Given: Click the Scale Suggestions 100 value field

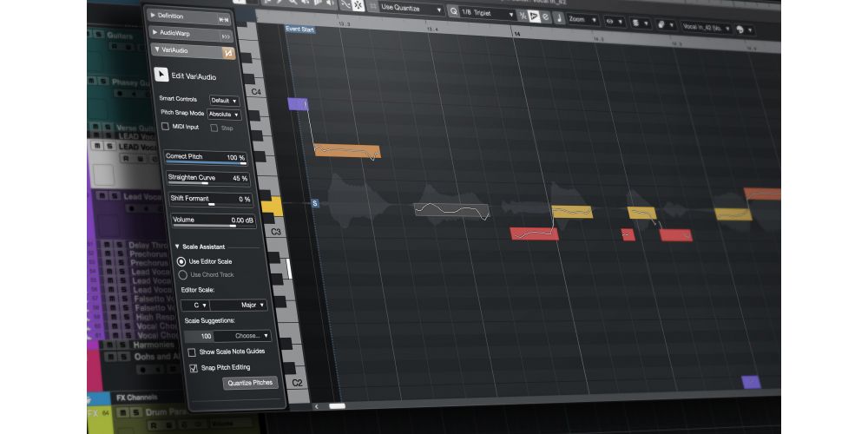Looking at the screenshot, I should pos(199,336).
